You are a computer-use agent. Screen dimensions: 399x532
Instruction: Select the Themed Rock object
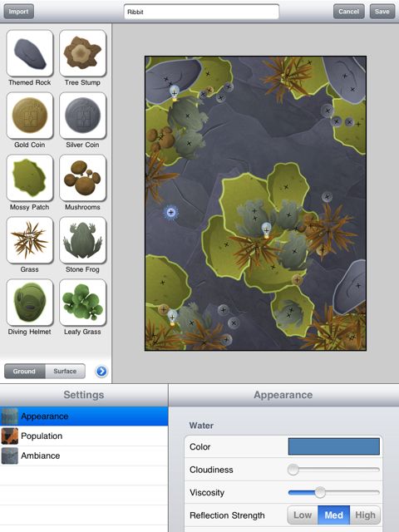click(x=30, y=53)
